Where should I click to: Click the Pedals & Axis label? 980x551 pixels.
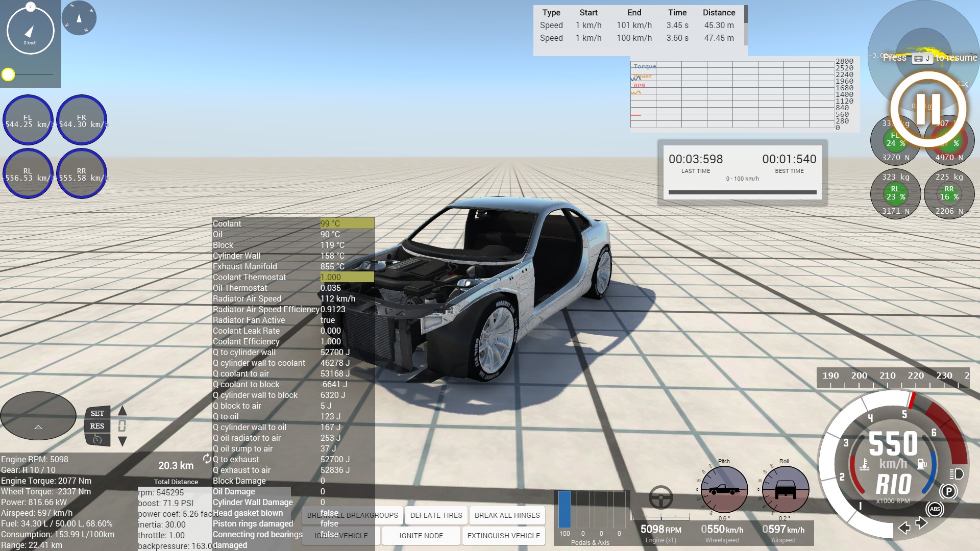pyautogui.click(x=590, y=542)
